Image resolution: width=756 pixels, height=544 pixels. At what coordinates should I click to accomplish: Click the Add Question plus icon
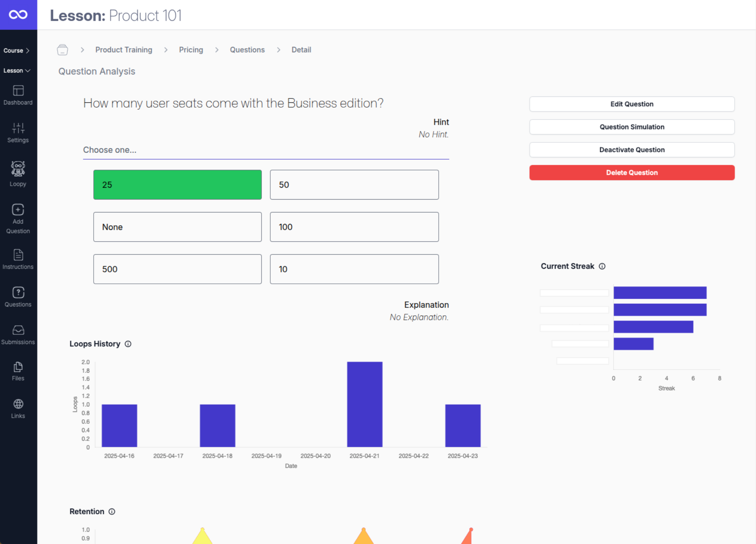pos(17,210)
